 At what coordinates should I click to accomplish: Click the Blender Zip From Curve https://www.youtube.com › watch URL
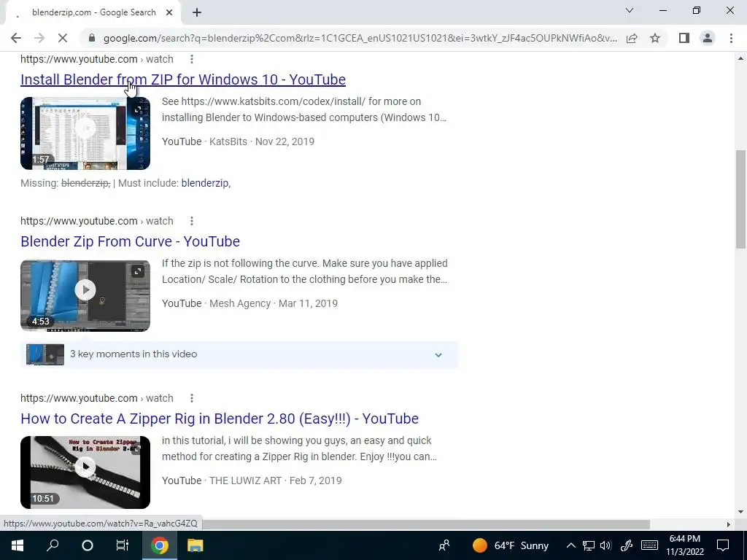coord(97,221)
